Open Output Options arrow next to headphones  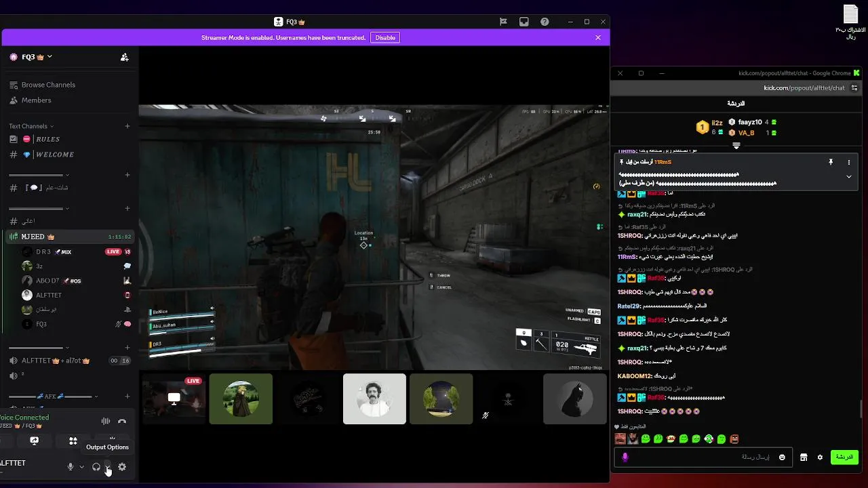107,467
